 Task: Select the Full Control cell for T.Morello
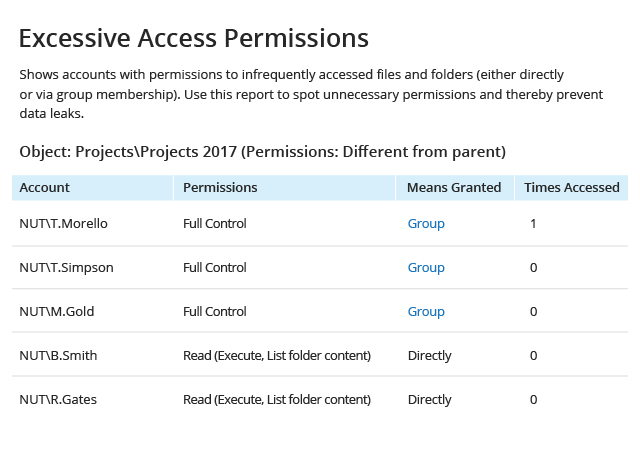click(x=215, y=224)
